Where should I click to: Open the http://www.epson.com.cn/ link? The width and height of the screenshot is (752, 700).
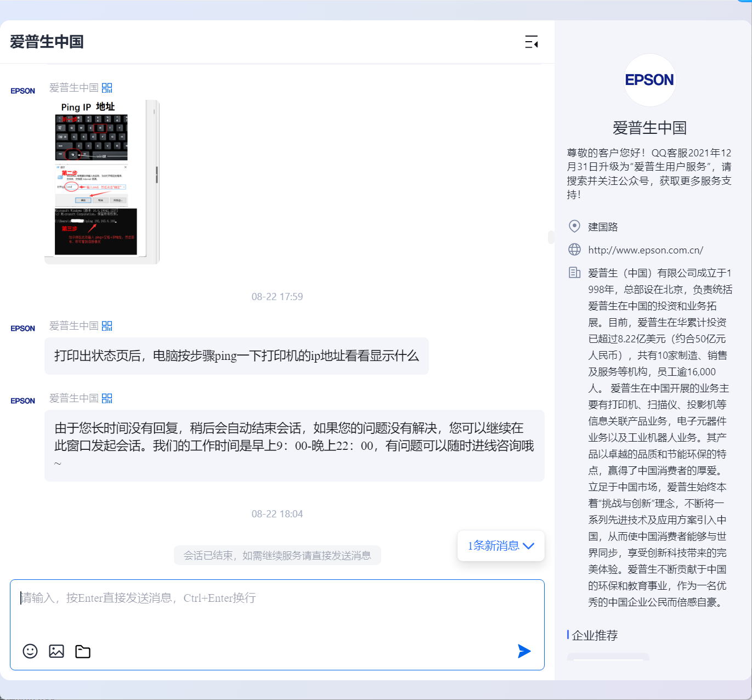646,250
